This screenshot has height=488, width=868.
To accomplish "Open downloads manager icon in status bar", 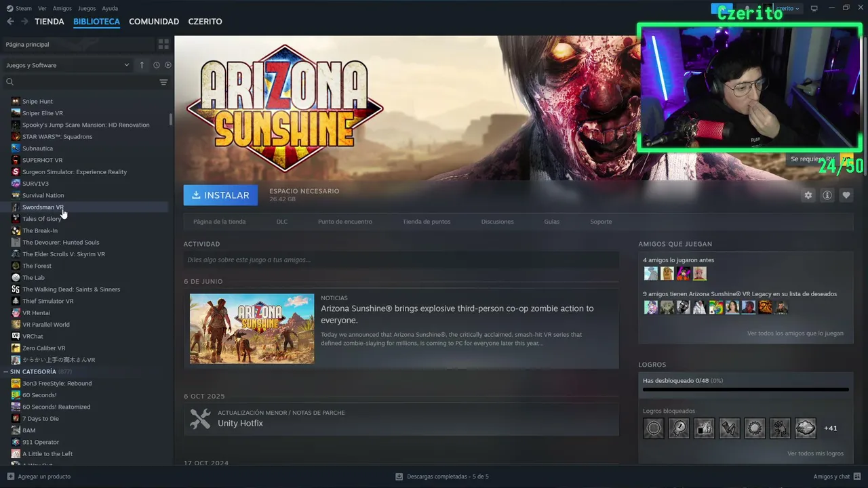I will click(399, 476).
